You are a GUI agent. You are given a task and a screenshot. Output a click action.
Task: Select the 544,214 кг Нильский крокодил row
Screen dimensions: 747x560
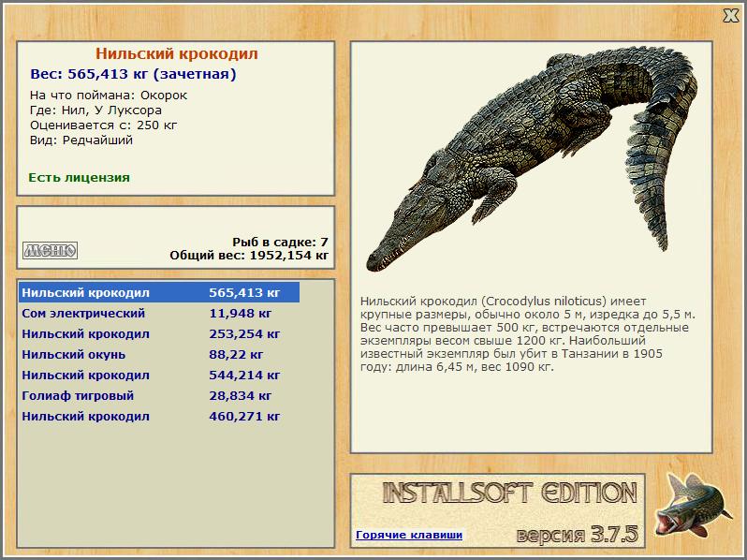tap(159, 375)
